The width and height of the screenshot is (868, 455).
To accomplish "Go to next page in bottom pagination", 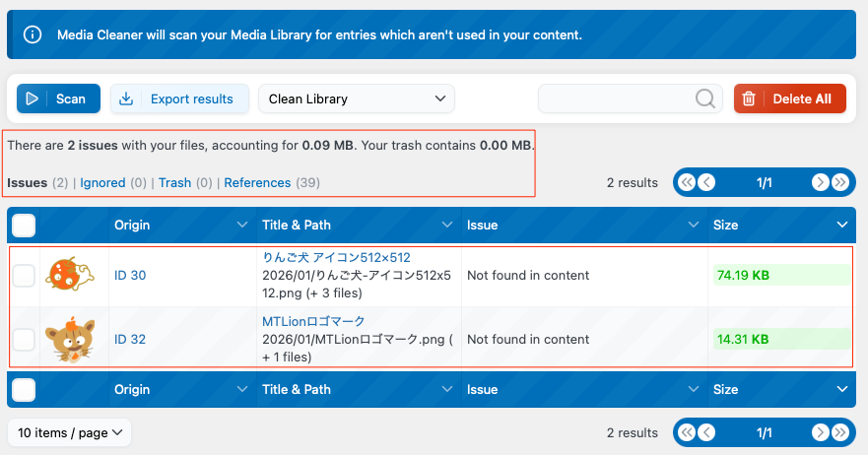I will (820, 432).
